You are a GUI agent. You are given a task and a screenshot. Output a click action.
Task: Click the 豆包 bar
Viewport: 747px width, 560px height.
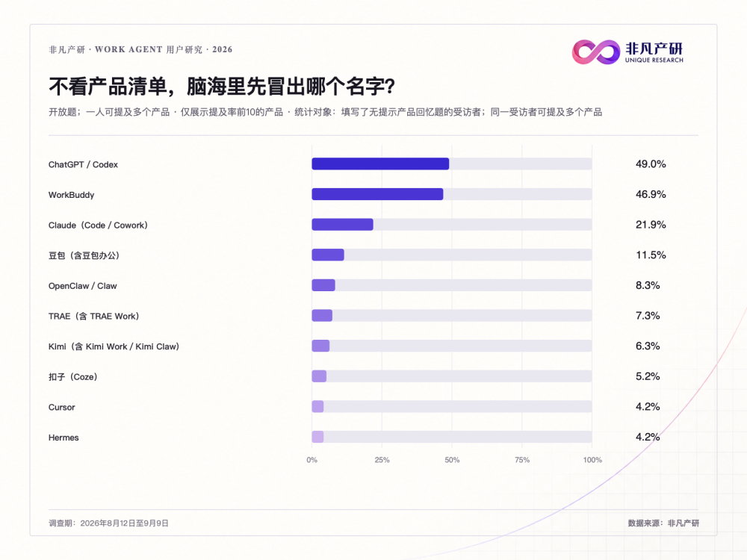click(x=328, y=255)
